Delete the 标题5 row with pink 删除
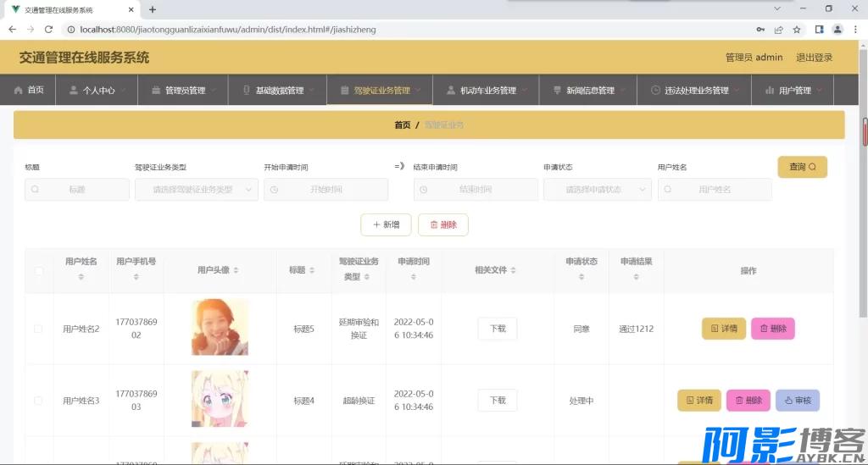The image size is (868, 465). (x=773, y=329)
